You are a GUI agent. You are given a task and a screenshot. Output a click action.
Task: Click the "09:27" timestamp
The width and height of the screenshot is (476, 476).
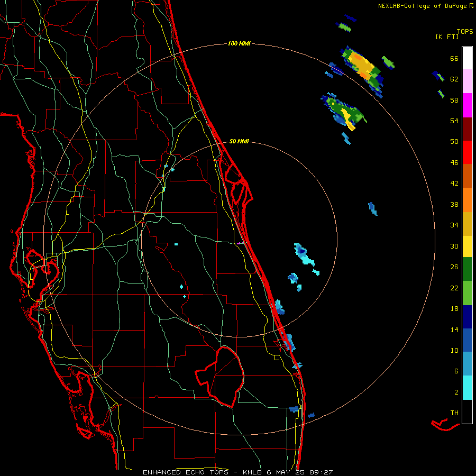[x=321, y=472]
